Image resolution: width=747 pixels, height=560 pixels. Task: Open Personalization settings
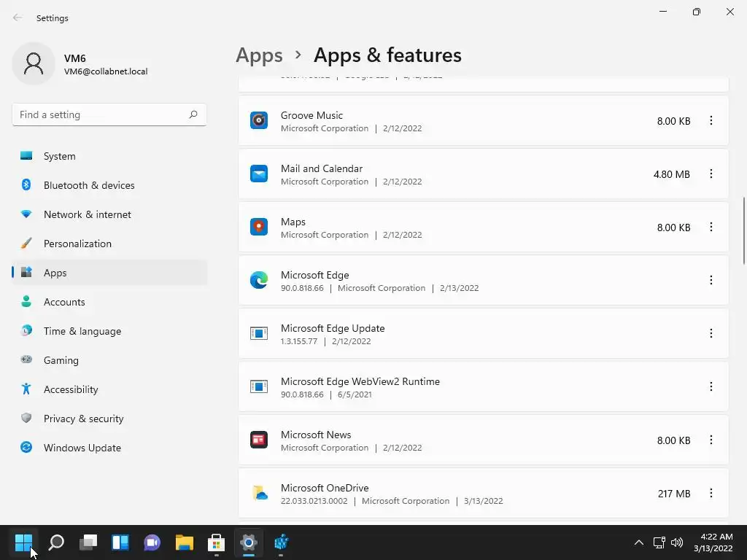point(109,244)
